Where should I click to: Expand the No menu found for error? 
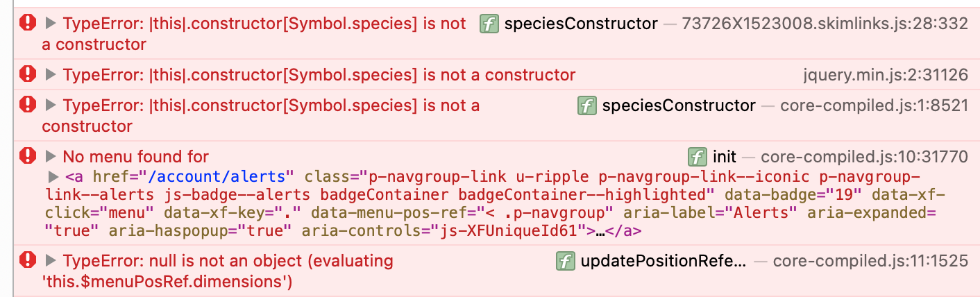[x=50, y=156]
